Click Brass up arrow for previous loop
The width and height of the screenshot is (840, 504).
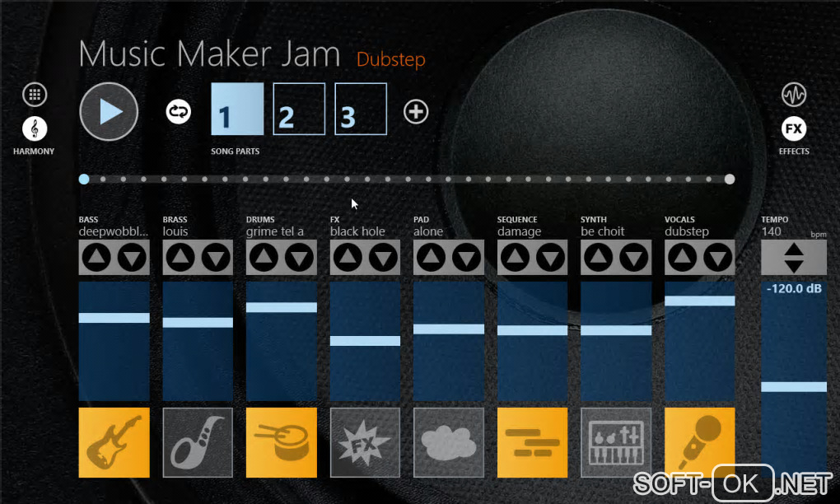click(180, 258)
